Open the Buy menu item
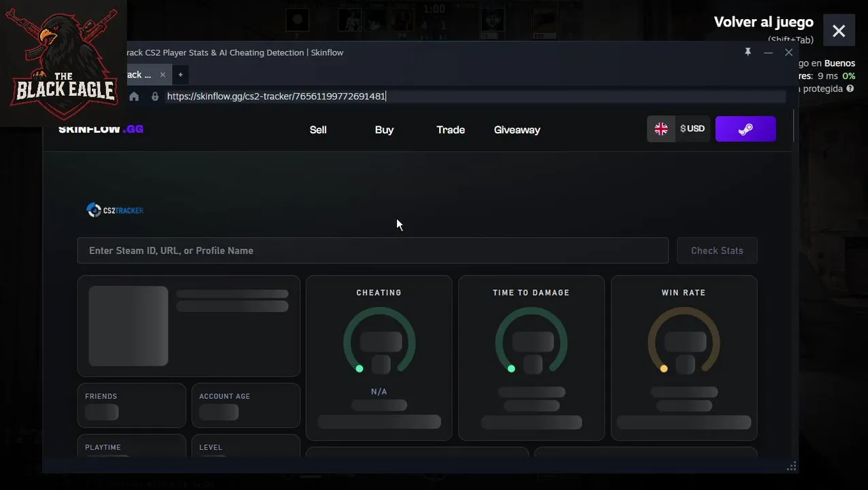 384,129
